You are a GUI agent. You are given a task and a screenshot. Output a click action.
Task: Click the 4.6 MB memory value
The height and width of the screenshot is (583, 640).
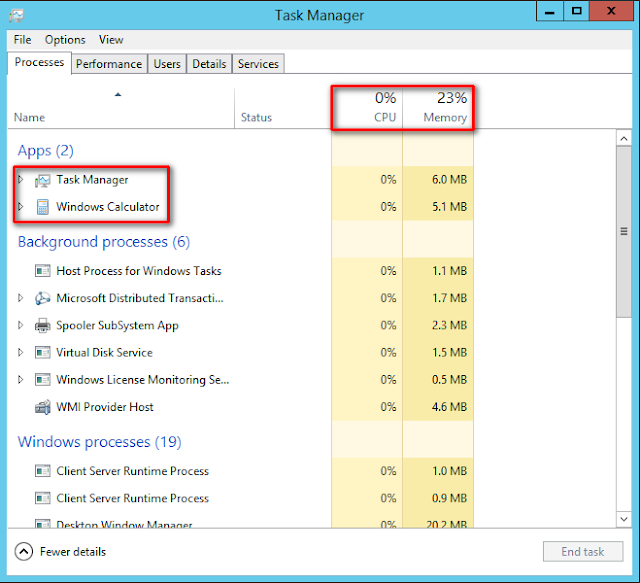pos(449,407)
